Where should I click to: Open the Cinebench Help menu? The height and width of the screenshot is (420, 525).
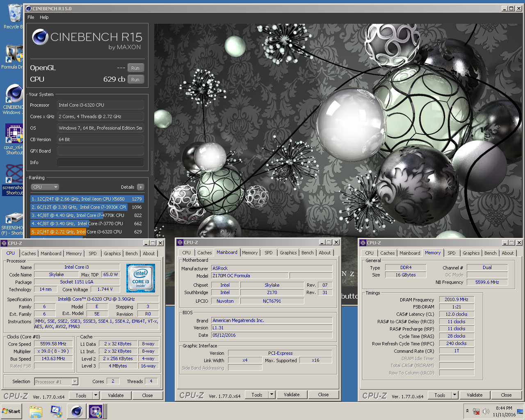tap(44, 17)
